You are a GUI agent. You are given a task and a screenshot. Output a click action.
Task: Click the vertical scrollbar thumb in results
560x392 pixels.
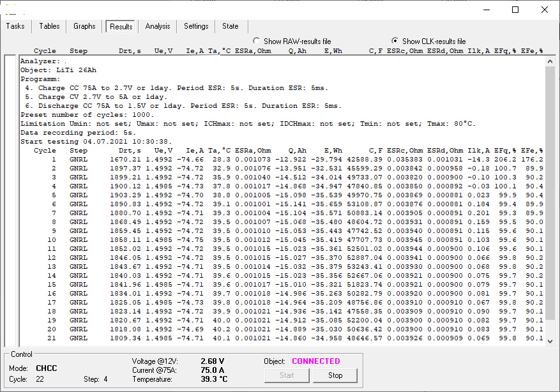(x=550, y=193)
